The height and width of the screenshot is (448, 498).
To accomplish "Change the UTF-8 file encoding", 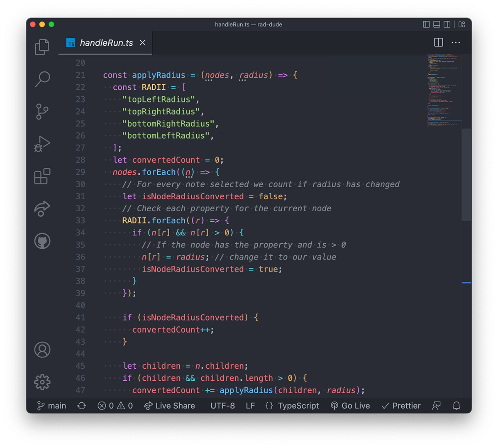I will [222, 406].
